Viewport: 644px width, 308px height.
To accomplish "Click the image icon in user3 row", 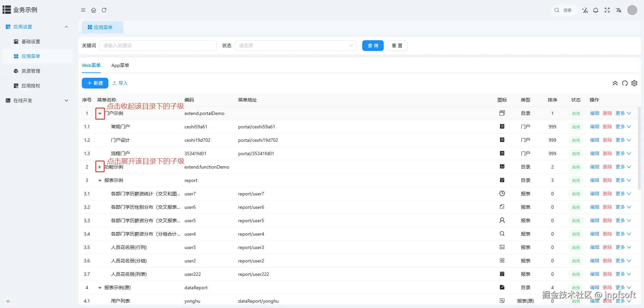I will [502, 247].
